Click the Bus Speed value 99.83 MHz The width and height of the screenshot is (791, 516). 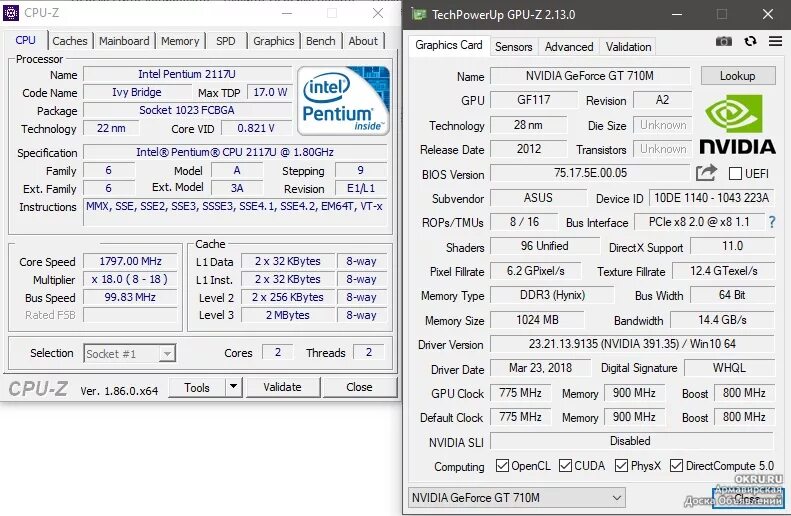(x=130, y=297)
